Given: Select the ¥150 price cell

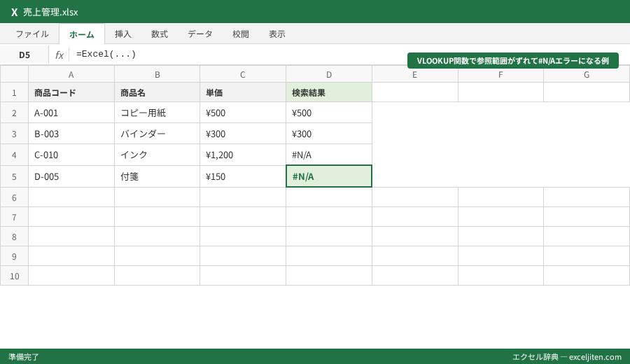Looking at the screenshot, I should 243,176.
